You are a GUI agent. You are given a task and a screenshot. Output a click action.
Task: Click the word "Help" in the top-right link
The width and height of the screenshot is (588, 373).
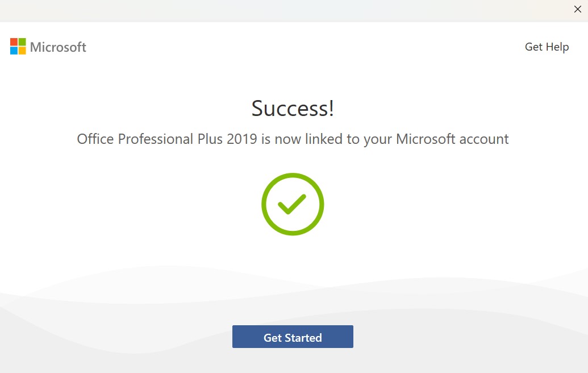(x=557, y=47)
